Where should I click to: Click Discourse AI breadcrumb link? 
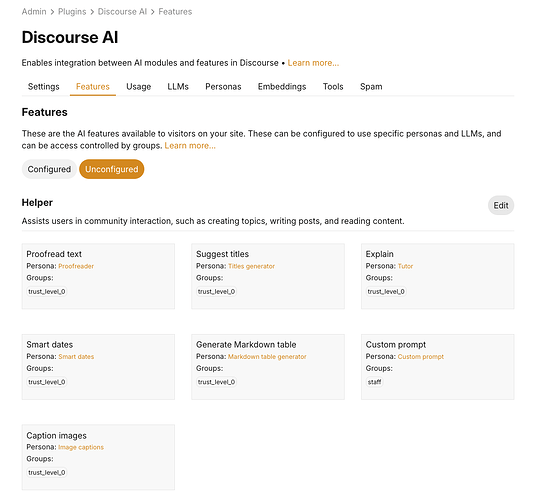pos(122,12)
